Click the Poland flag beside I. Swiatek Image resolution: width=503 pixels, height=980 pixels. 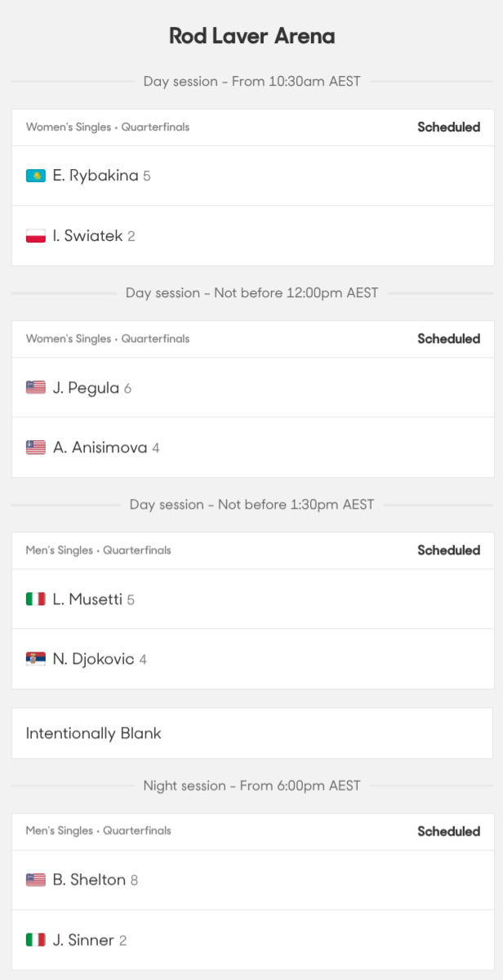click(x=34, y=235)
